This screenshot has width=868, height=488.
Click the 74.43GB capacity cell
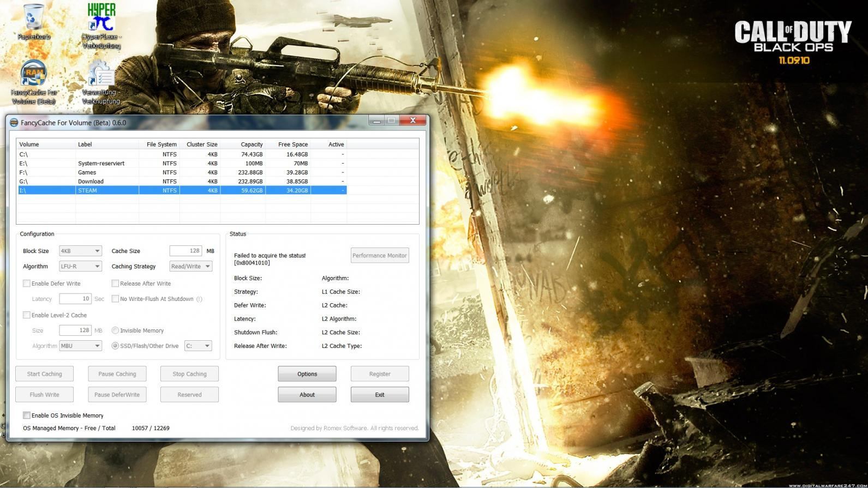[x=252, y=154]
